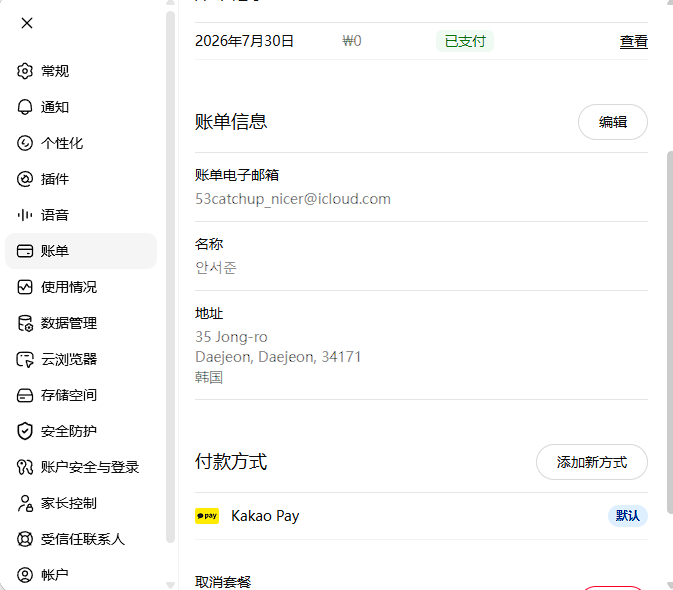The image size is (673, 590).
Task: Open 云浏览器 cloud browser icon
Action: pyautogui.click(x=25, y=359)
